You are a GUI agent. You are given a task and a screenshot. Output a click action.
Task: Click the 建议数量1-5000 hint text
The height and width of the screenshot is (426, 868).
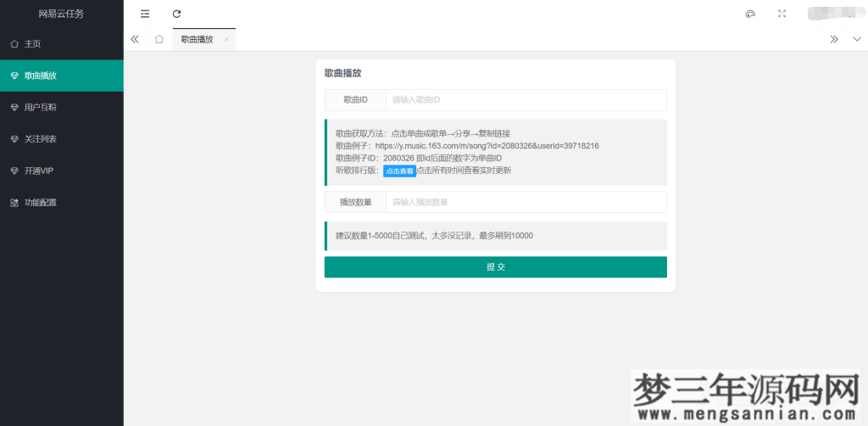(434, 235)
